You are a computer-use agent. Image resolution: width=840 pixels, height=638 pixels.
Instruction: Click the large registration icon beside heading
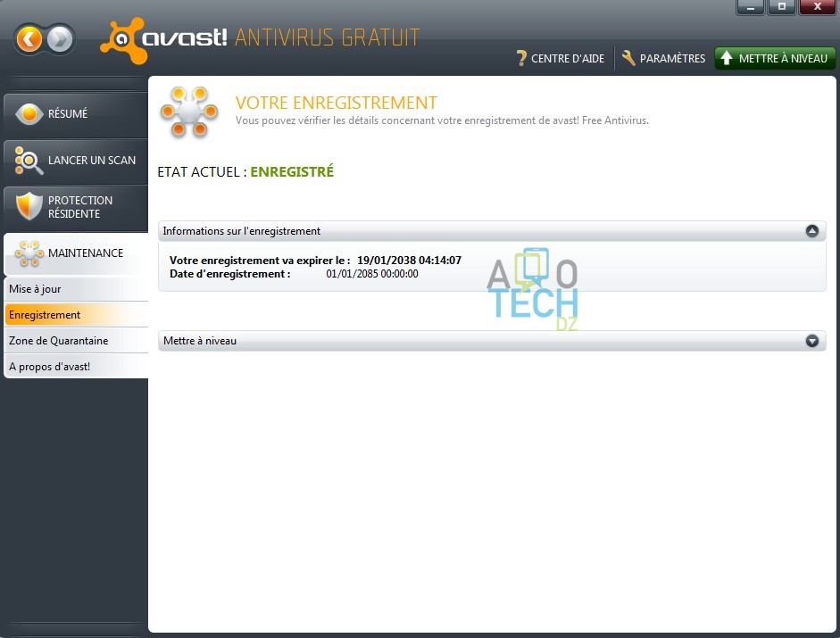tap(189, 112)
